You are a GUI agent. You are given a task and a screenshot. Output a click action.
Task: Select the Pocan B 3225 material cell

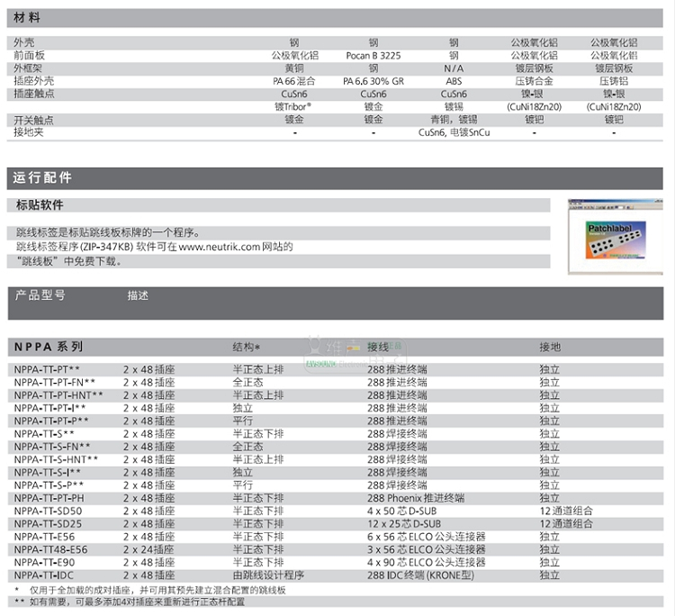pyautogui.click(x=373, y=56)
